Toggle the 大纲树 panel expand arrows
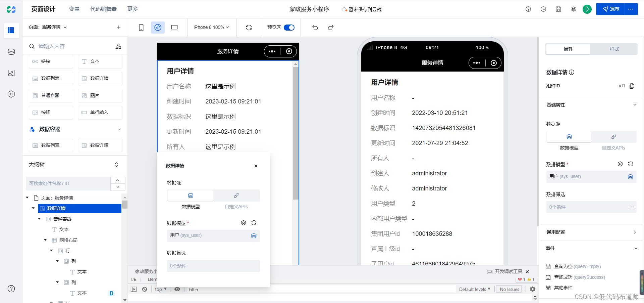 coord(116,165)
